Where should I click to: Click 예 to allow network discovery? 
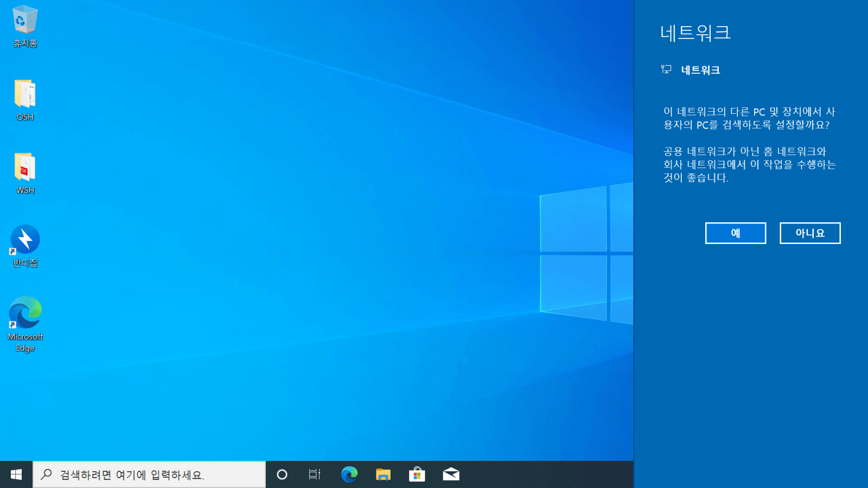(x=736, y=233)
